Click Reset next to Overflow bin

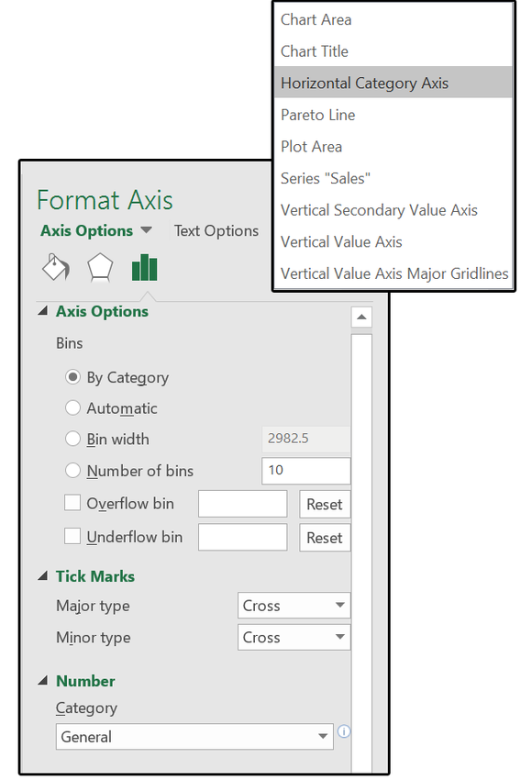coord(325,504)
